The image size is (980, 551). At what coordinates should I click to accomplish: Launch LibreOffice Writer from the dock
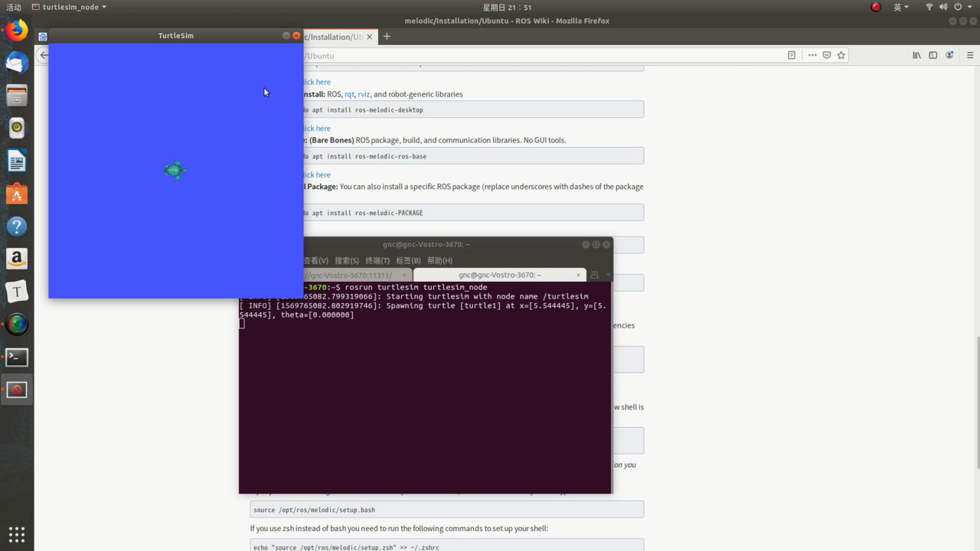click(17, 161)
